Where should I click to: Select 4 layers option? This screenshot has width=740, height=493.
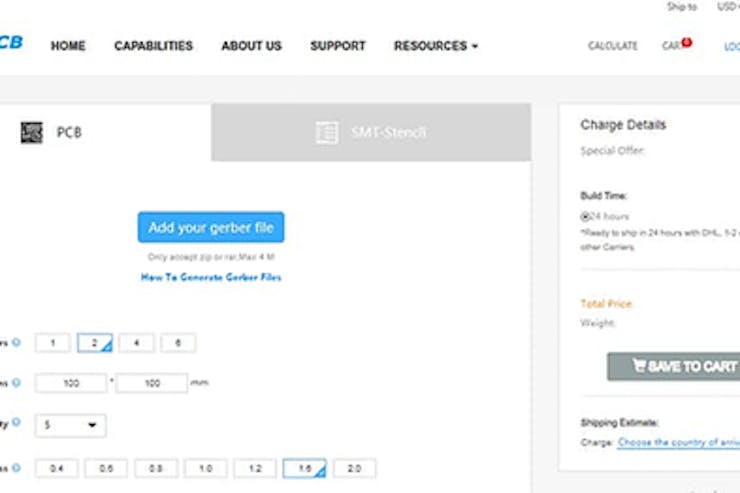coord(136,343)
